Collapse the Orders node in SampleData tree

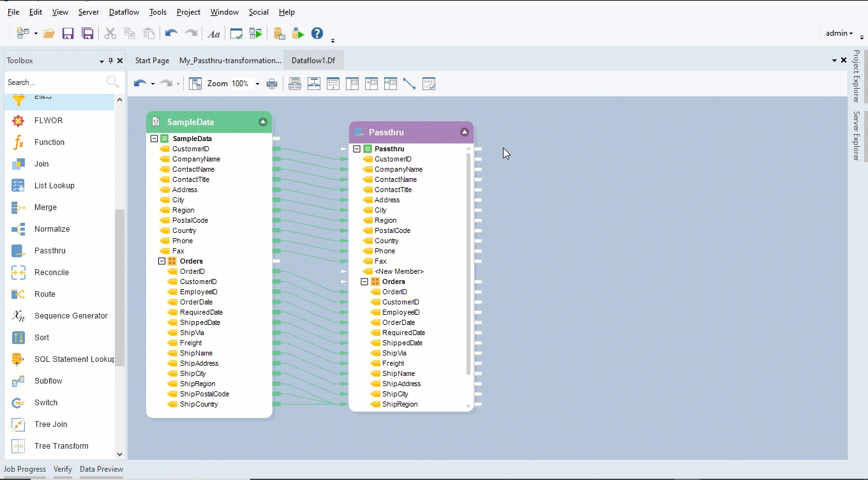(162, 261)
